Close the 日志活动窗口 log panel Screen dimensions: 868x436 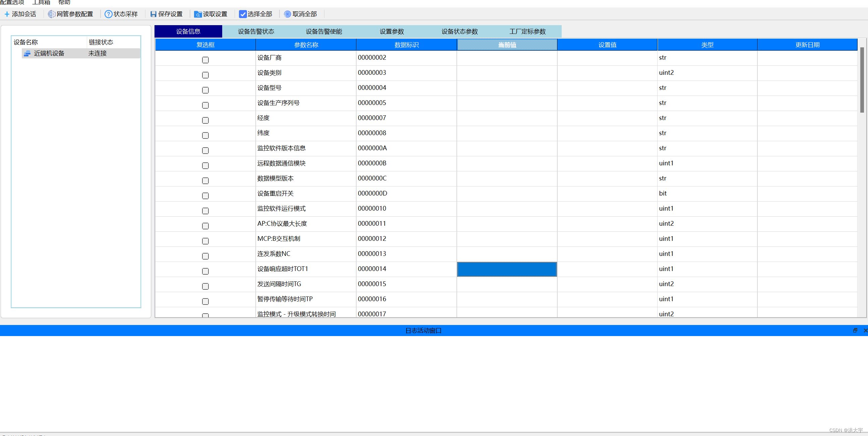(865, 330)
